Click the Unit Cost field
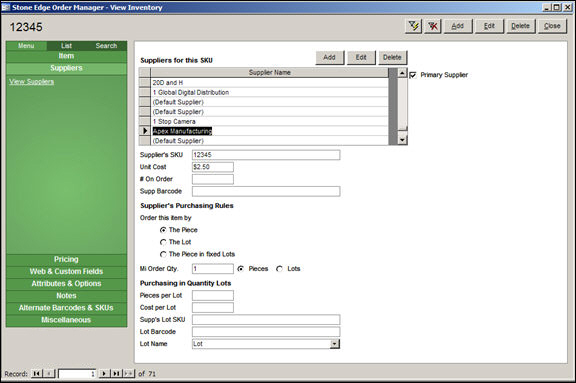The width and height of the screenshot is (576, 383). (x=213, y=167)
